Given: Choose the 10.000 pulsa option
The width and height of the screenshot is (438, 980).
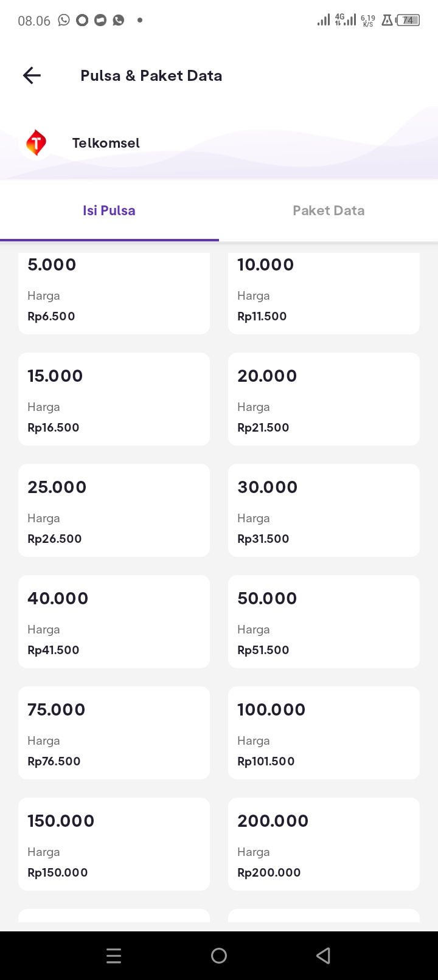Looking at the screenshot, I should pyautogui.click(x=324, y=293).
